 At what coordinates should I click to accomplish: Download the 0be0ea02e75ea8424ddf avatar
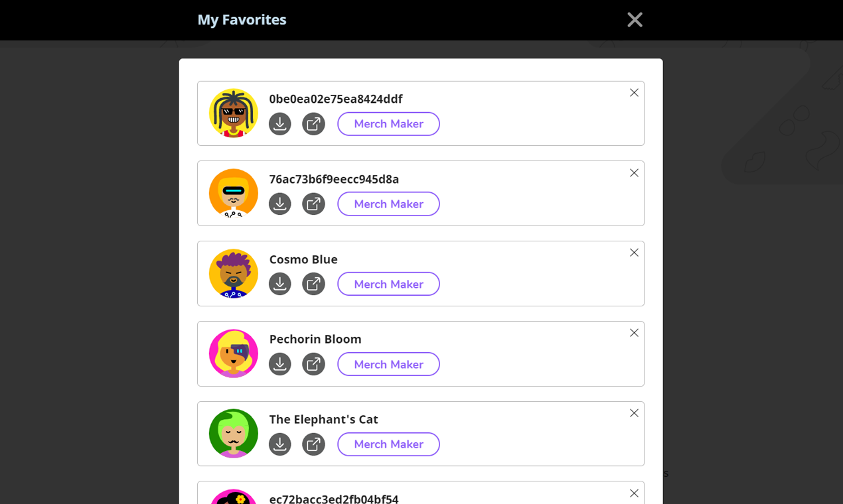click(x=279, y=123)
